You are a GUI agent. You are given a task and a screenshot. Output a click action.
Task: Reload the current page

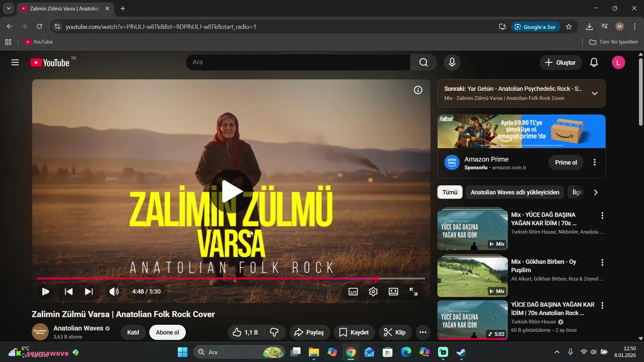point(39,27)
